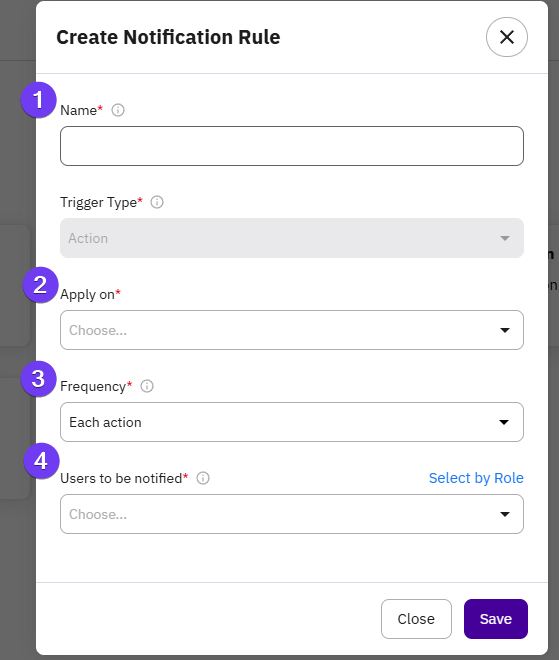The image size is (559, 660).
Task: Open the Frequency dropdown showing Each action
Action: 292,422
